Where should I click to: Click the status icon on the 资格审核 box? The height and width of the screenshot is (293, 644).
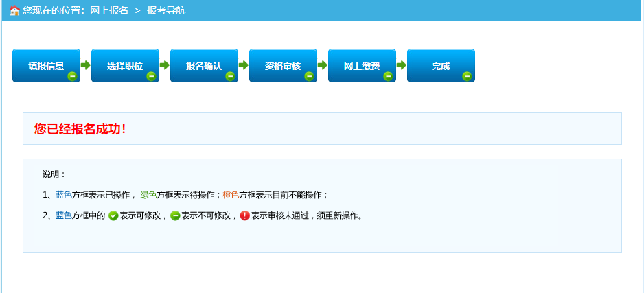pos(309,76)
